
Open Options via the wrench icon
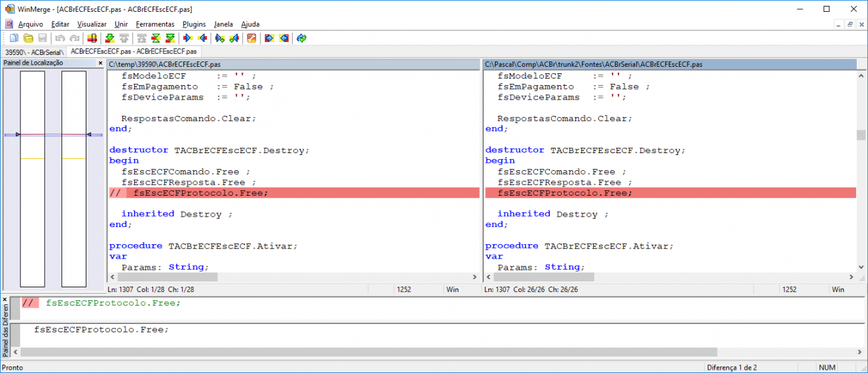coord(251,38)
